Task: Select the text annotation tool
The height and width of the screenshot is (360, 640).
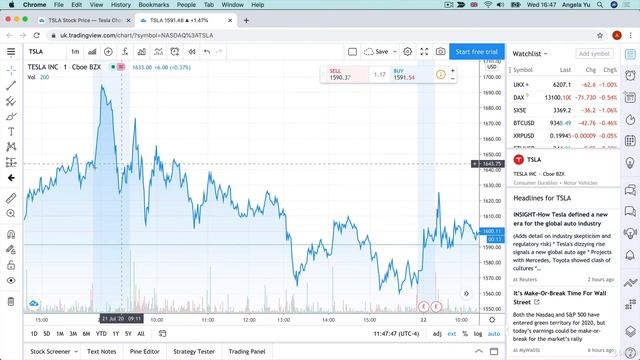Action: (11, 131)
